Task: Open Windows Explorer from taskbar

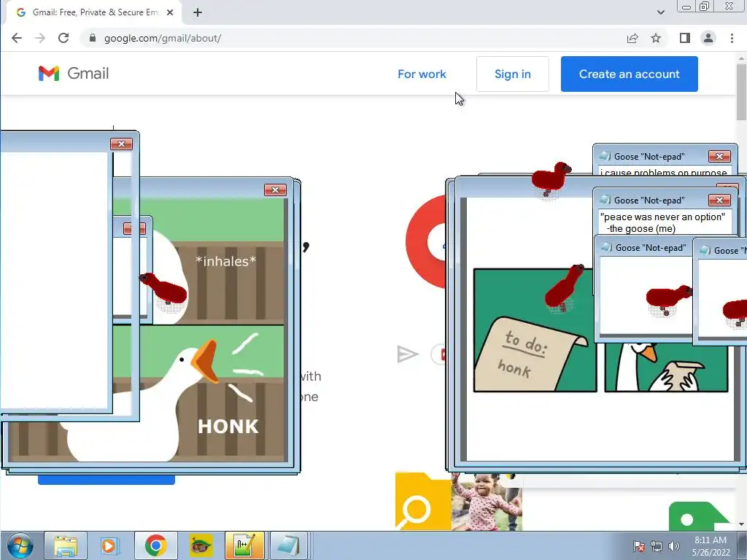Action: tap(66, 545)
